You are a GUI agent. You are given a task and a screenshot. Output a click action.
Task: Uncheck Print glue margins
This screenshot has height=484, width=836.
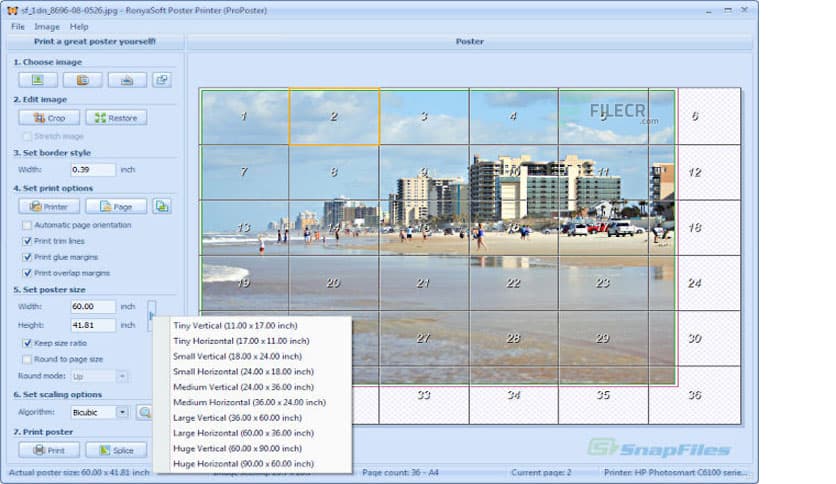27,257
